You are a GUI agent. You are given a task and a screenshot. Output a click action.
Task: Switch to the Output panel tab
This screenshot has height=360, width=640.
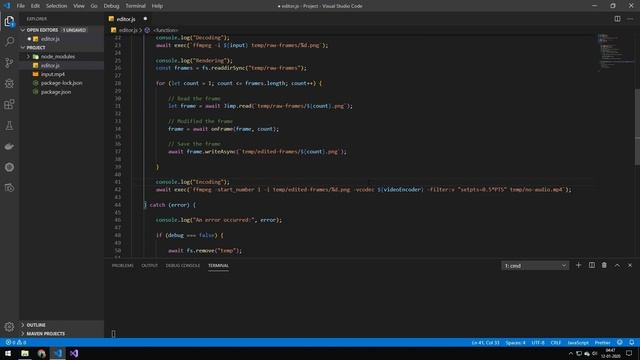point(149,265)
